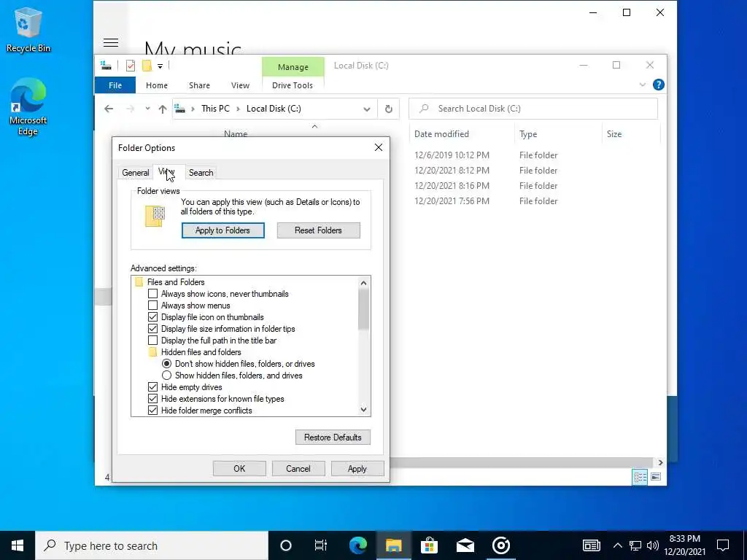Uncheck Hide extensions for known file types
The height and width of the screenshot is (560, 747).
coord(152,399)
